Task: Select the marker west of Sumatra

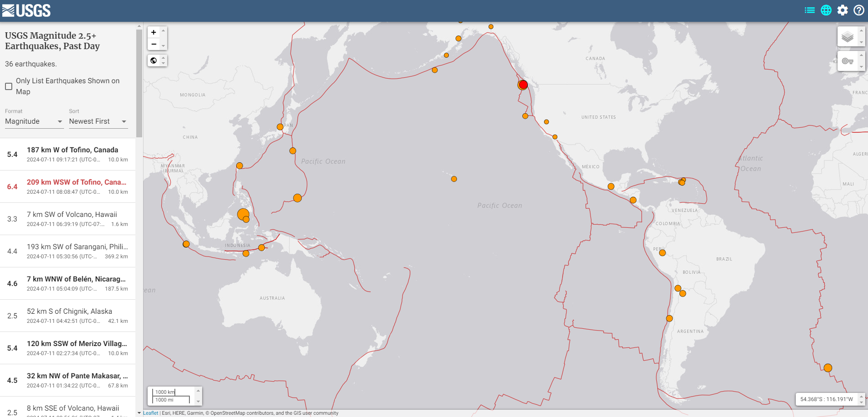Action: tap(186, 244)
